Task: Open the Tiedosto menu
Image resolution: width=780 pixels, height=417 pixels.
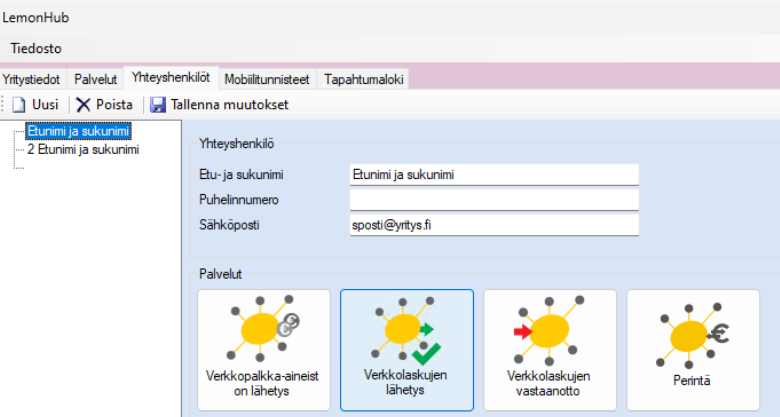Action: [37, 47]
